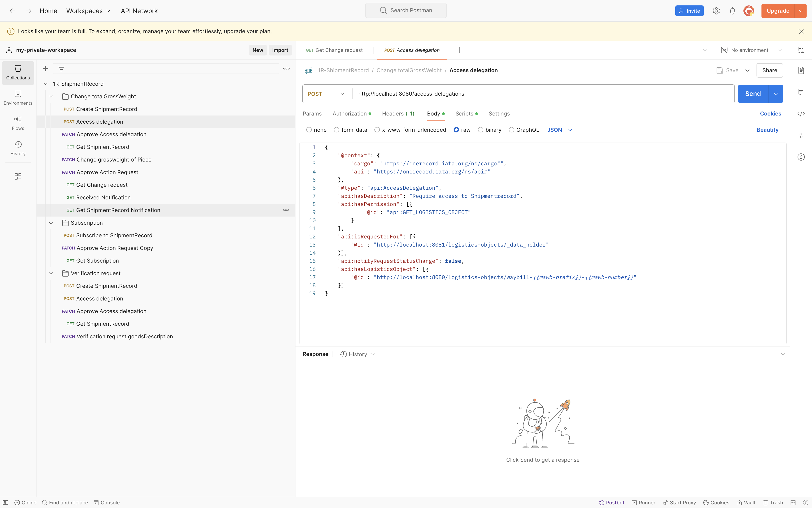The width and height of the screenshot is (812, 508).
Task: Click the Beautify link
Action: pyautogui.click(x=767, y=130)
